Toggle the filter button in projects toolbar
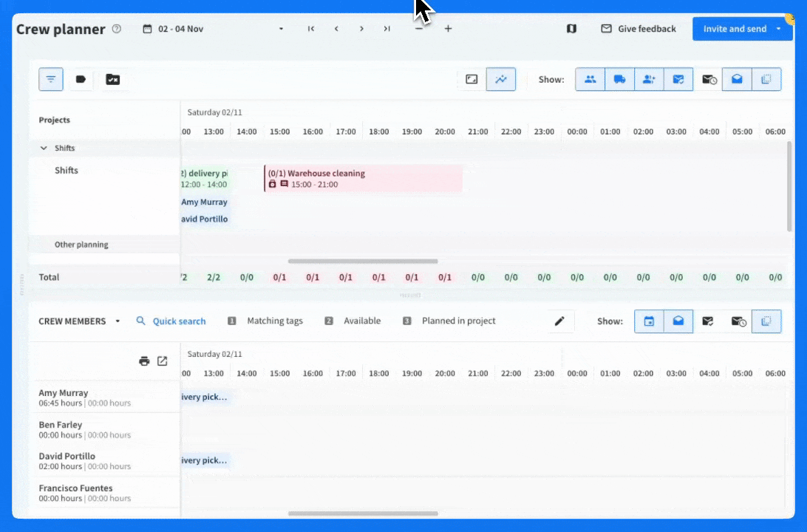Screen dimensions: 807x532 pyautogui.click(x=51, y=79)
